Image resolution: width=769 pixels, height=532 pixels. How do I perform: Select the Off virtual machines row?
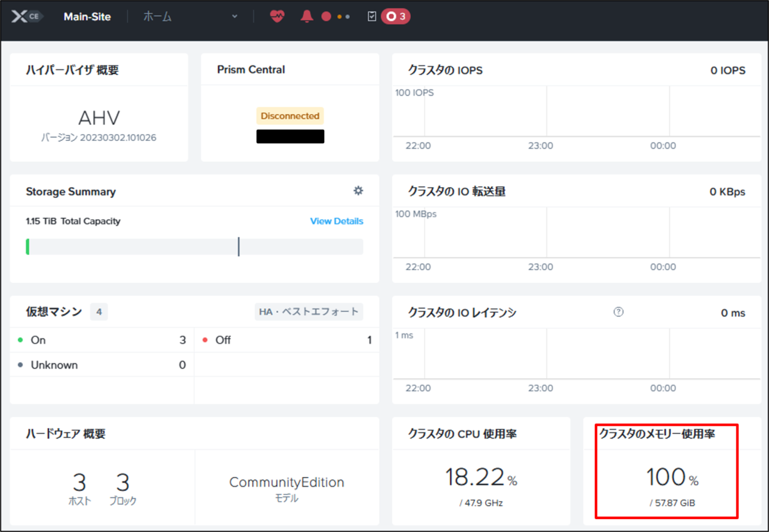(x=286, y=340)
